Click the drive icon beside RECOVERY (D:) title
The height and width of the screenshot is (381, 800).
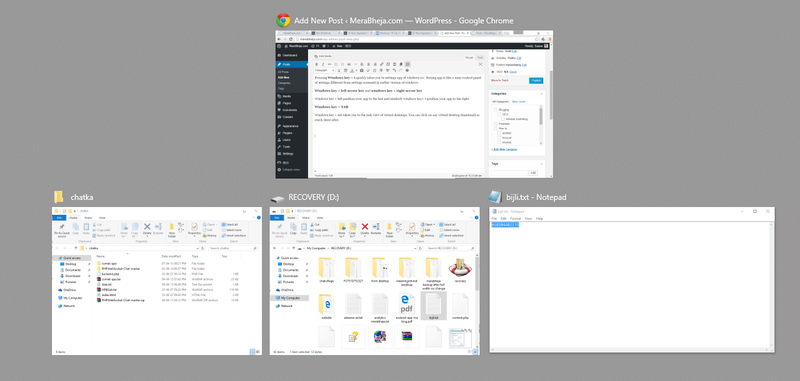point(277,198)
